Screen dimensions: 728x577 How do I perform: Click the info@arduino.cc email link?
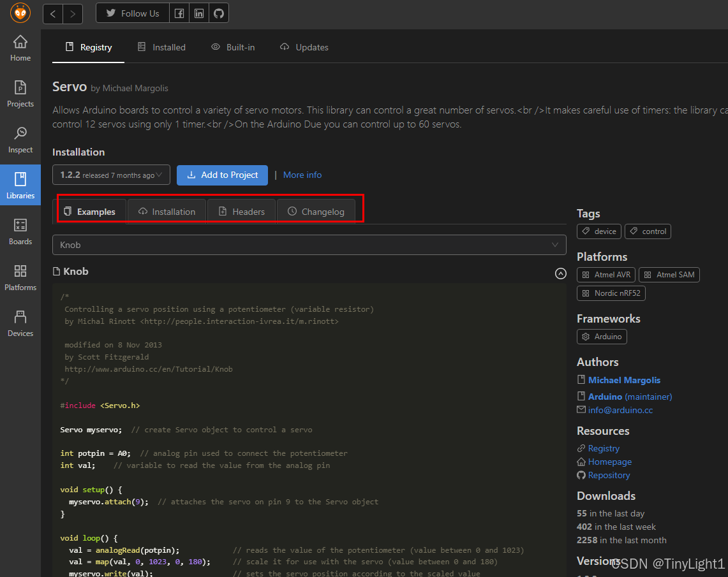click(620, 410)
